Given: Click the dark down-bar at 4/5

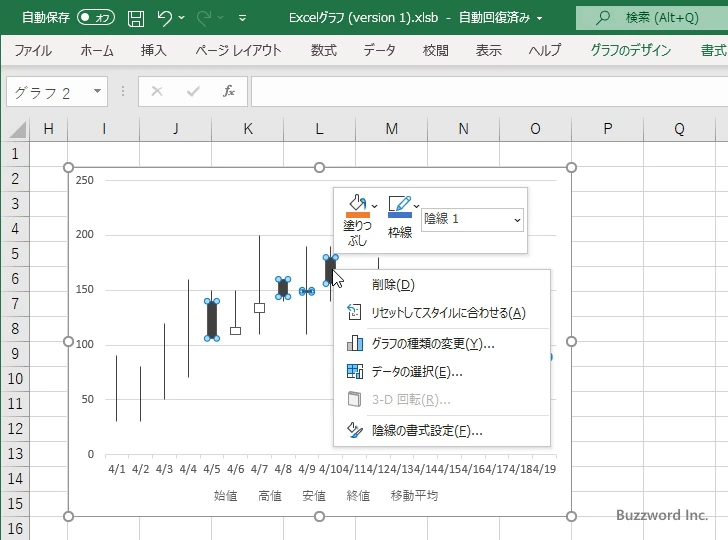Looking at the screenshot, I should click(212, 320).
